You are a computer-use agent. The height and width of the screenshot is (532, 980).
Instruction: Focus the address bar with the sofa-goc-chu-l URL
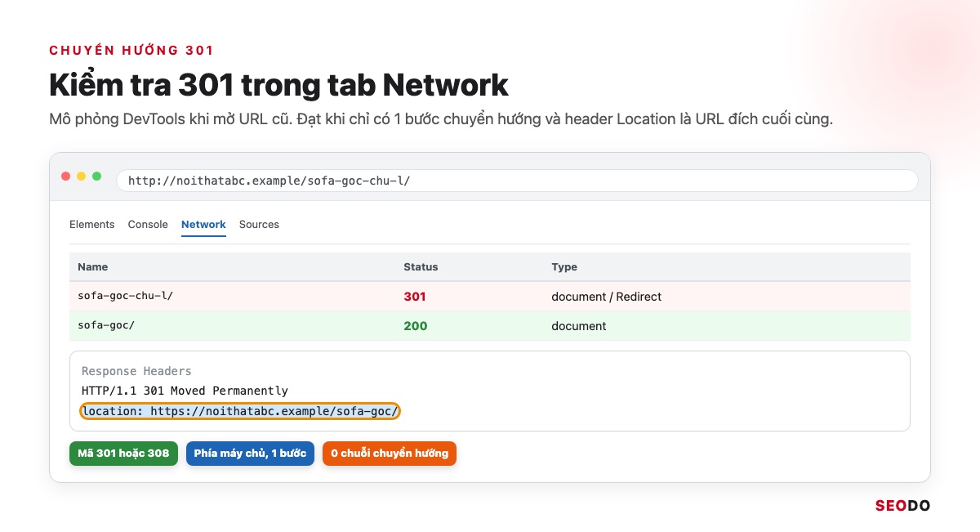point(517,180)
